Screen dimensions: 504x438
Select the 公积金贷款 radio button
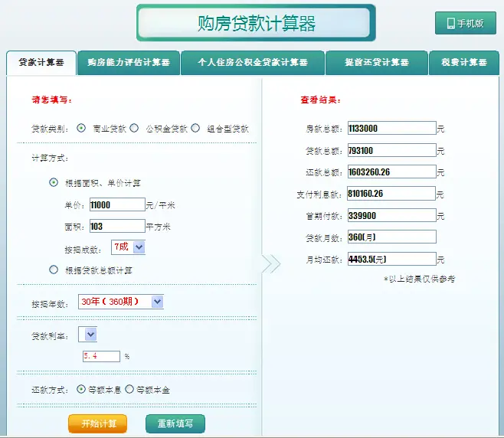pyautogui.click(x=134, y=128)
